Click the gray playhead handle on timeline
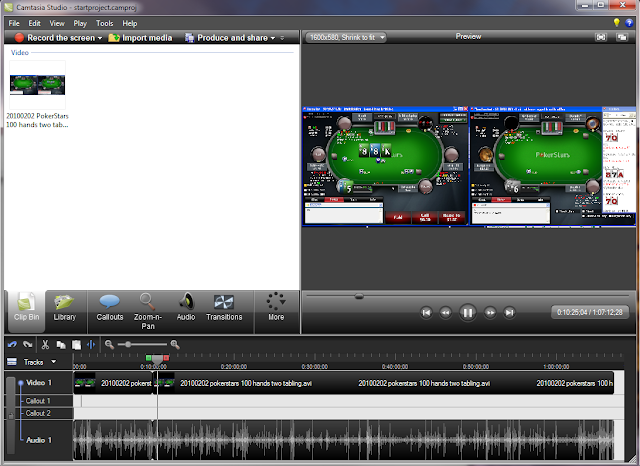 tap(157, 359)
